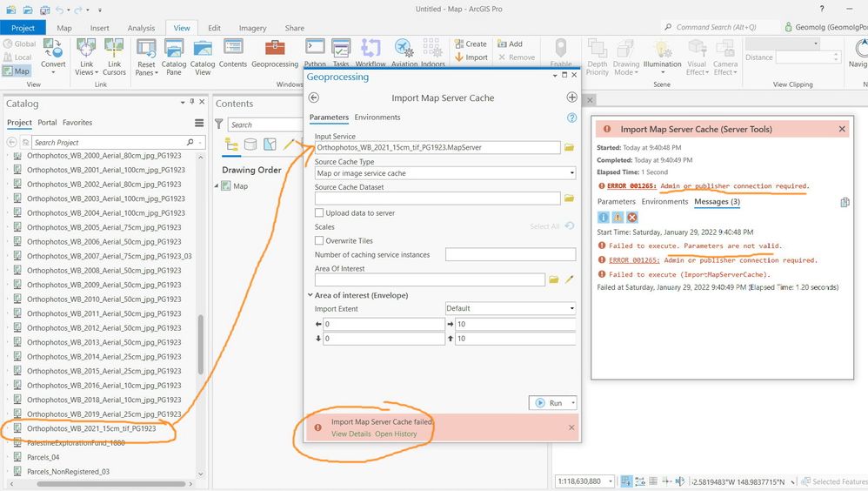Collapse Area of interest (Envelope) section
This screenshot has height=491, width=868.
(310, 295)
